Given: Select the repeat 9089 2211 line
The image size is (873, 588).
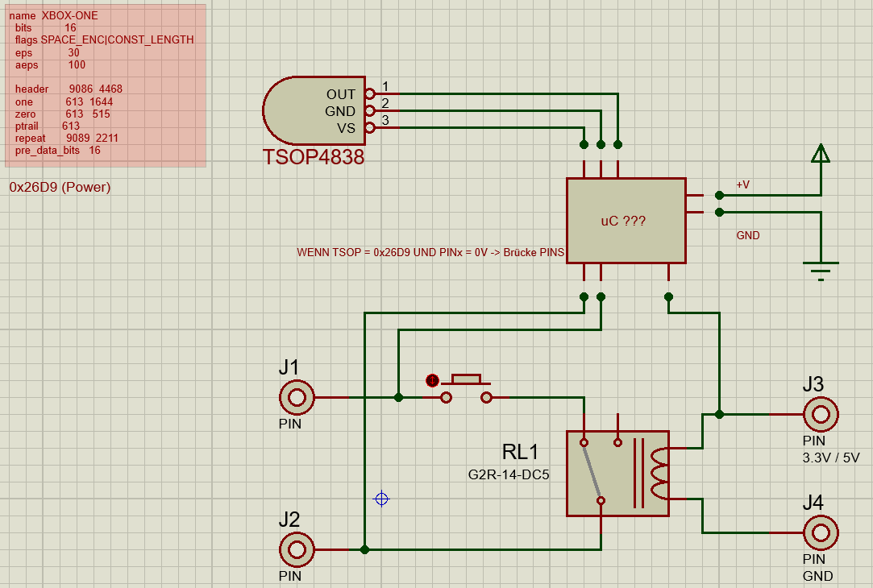Looking at the screenshot, I should pos(66,138).
